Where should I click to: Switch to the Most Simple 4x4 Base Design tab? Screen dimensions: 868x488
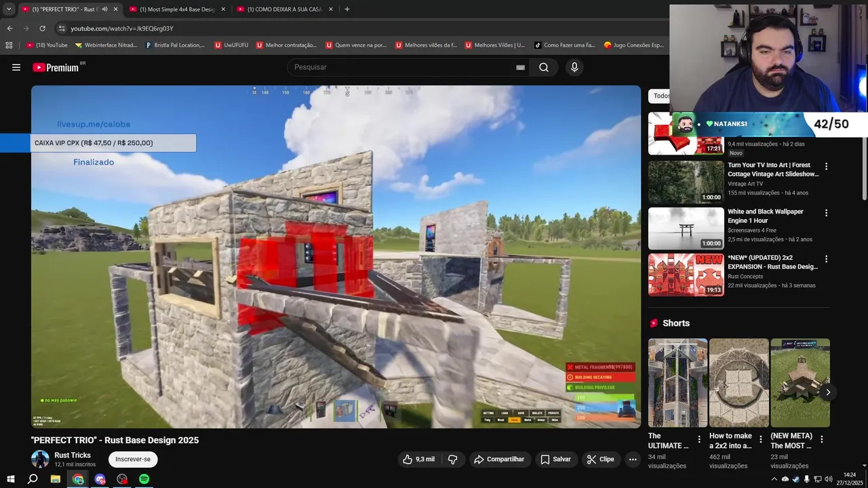tap(176, 9)
